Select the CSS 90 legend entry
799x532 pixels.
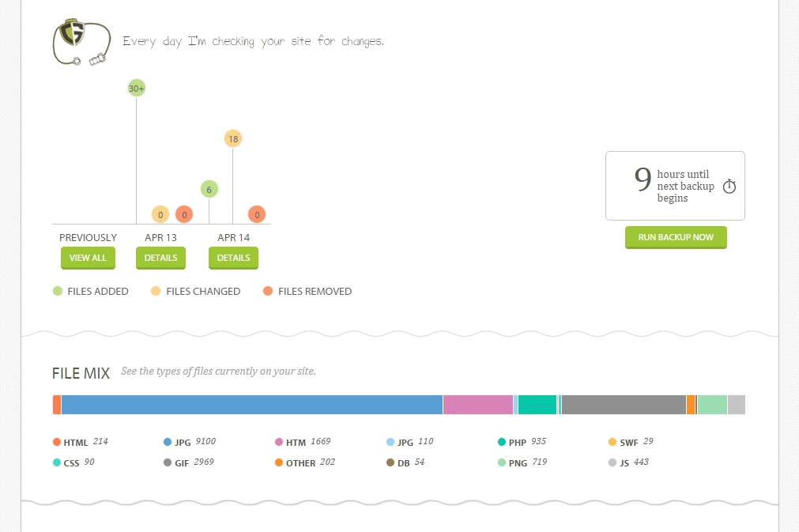pos(73,462)
